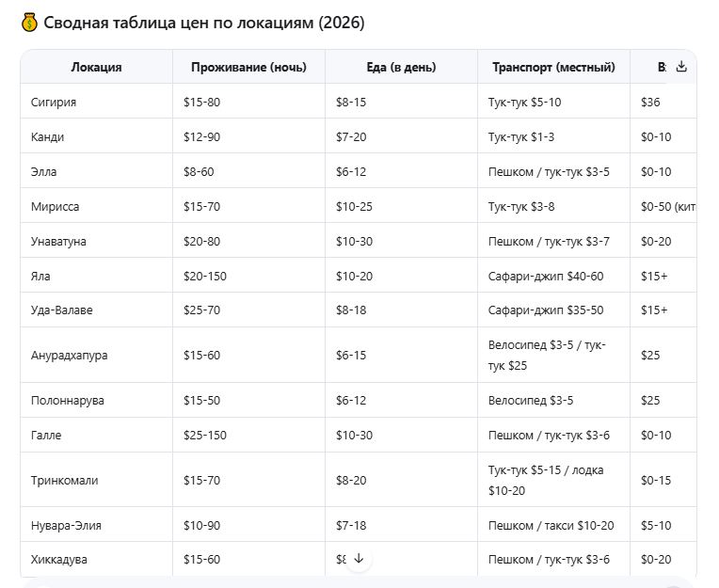Select 'Велосипед $3-5' in Полоннарува row

coord(531,400)
